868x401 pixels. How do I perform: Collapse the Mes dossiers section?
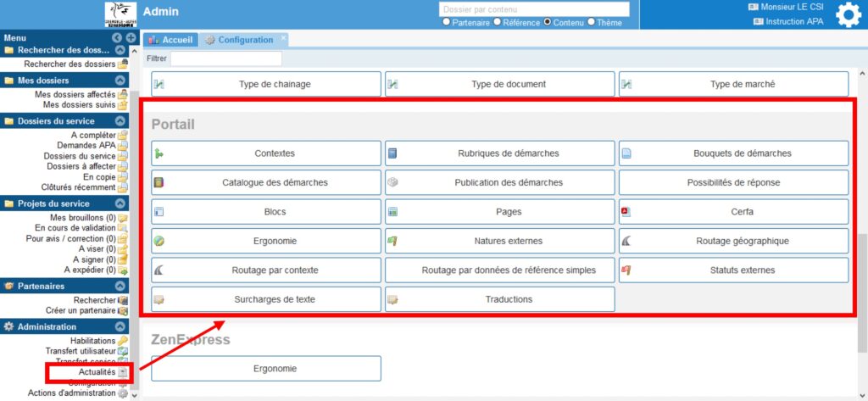pos(120,81)
